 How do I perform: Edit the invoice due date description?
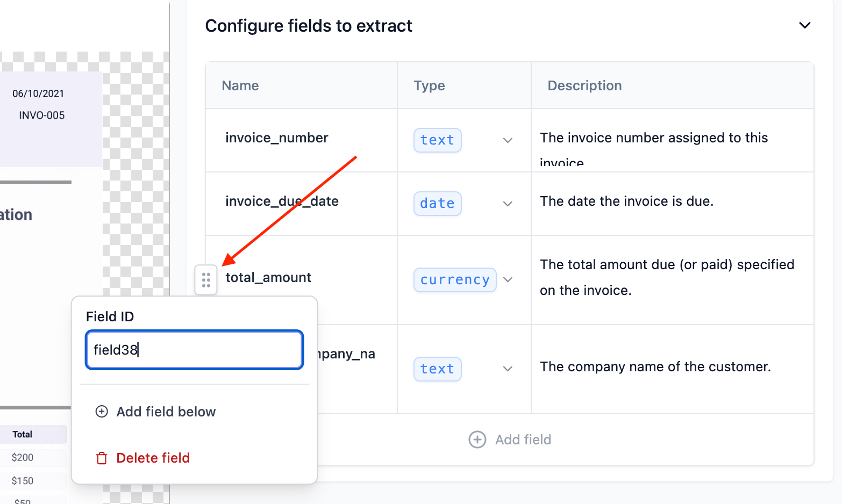(x=626, y=201)
